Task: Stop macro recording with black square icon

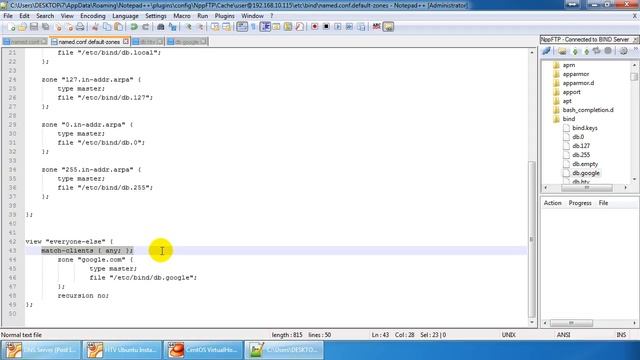Action: [x=326, y=27]
